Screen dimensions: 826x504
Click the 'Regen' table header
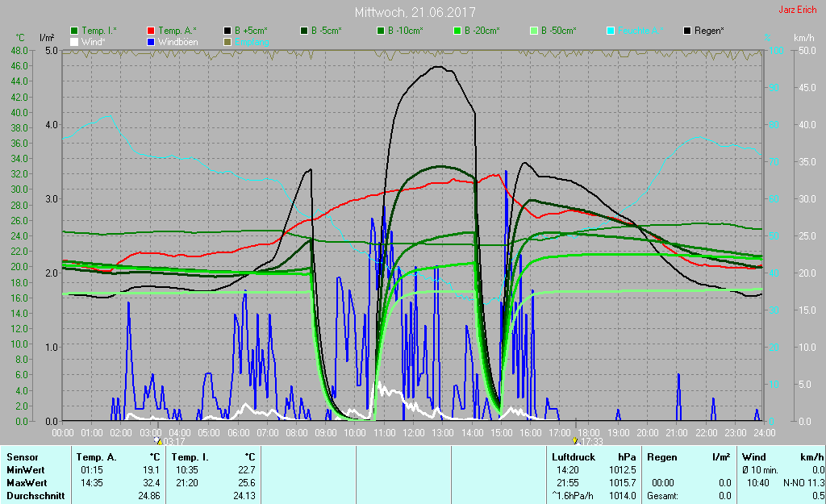pyautogui.click(x=662, y=457)
